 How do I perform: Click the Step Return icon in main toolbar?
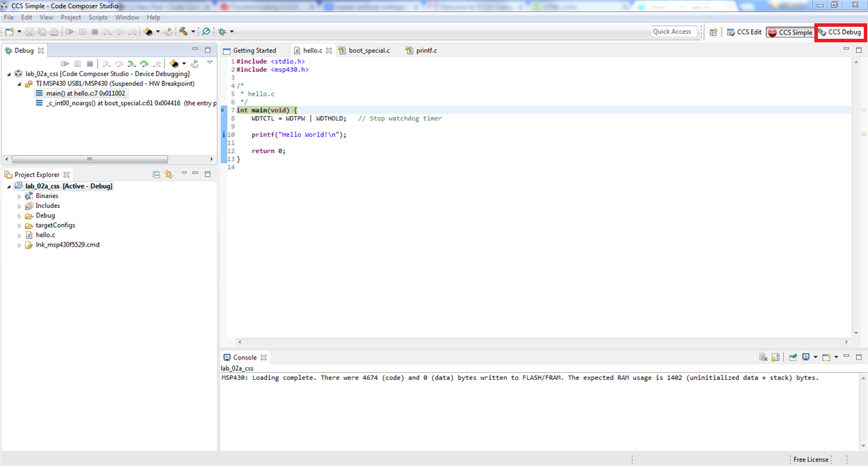(x=133, y=32)
